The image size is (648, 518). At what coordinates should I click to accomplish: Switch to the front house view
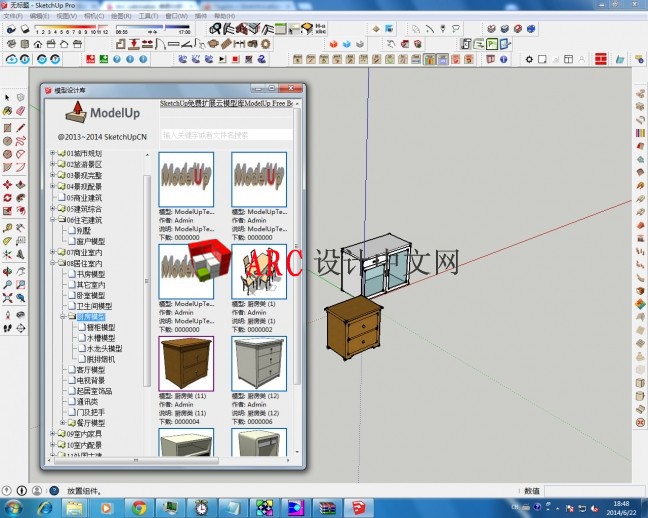38,44
